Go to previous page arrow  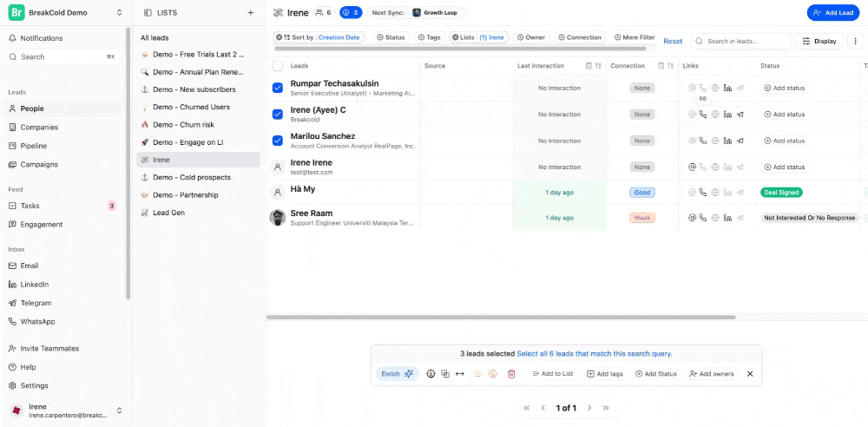(x=543, y=408)
